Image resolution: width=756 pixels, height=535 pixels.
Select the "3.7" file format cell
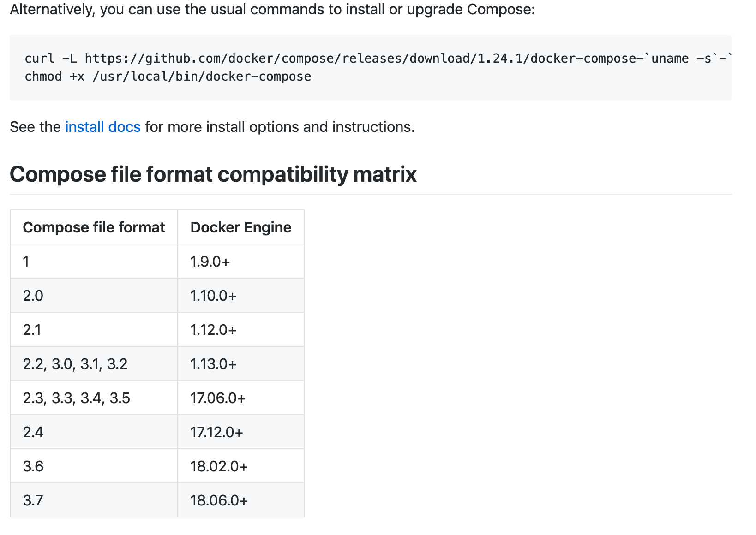click(33, 500)
